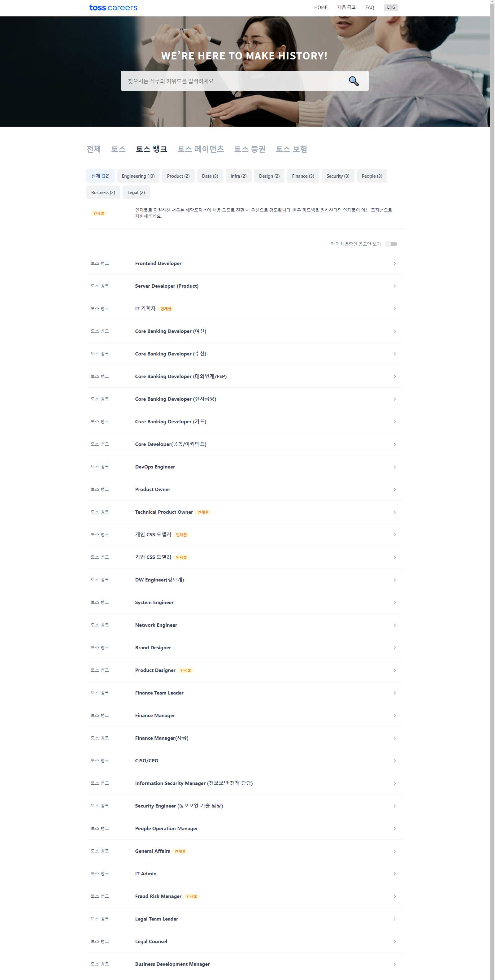Switch language with the ENG button
This screenshot has width=495, height=980.
click(x=391, y=7)
